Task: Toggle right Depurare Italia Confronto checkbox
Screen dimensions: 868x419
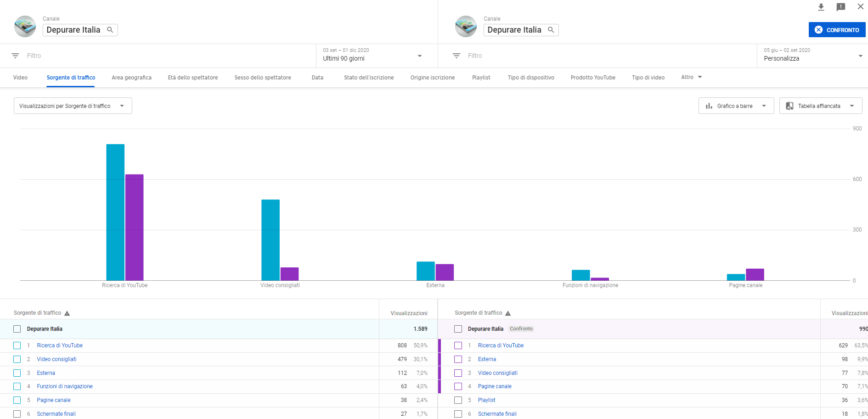Action: 458,329
